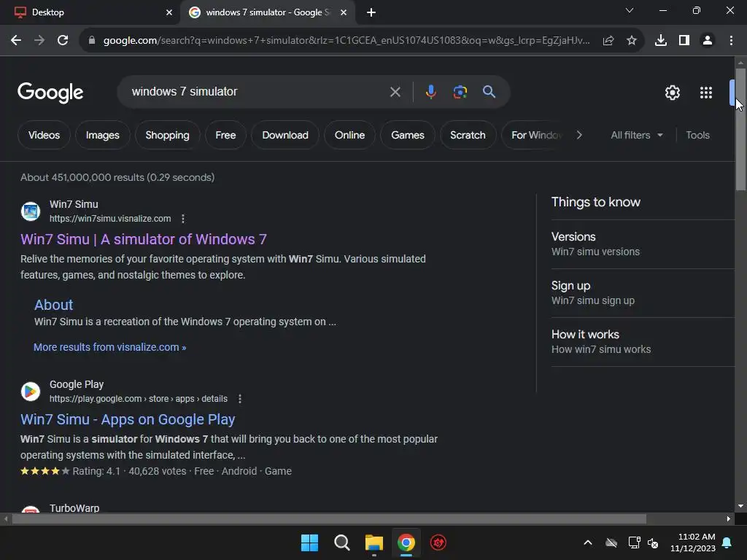Open How it works under Things to know
Viewport: 747px width, 560px height.
[x=643, y=341]
